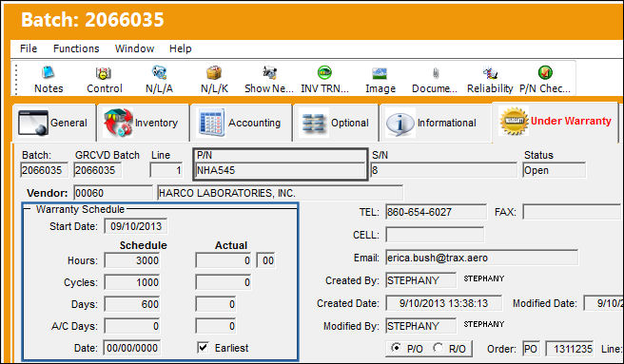Switch to the Accounting tab

click(x=242, y=123)
